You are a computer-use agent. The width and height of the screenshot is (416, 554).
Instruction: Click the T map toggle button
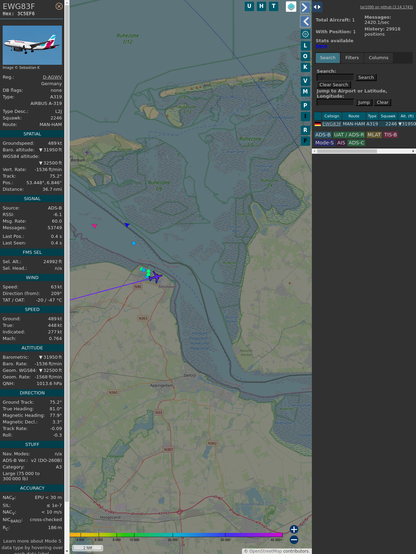273,6
